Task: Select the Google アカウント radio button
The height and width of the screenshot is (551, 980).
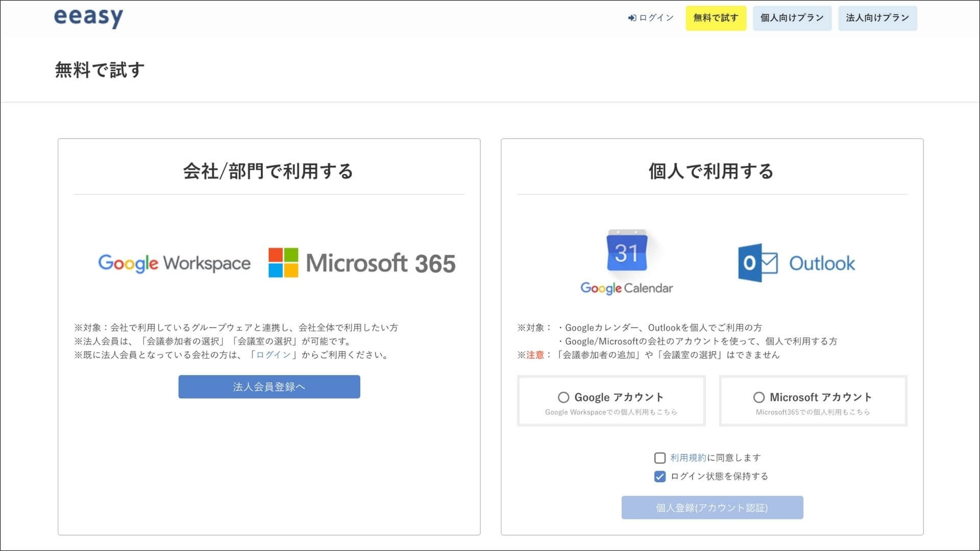Action: coord(563,397)
